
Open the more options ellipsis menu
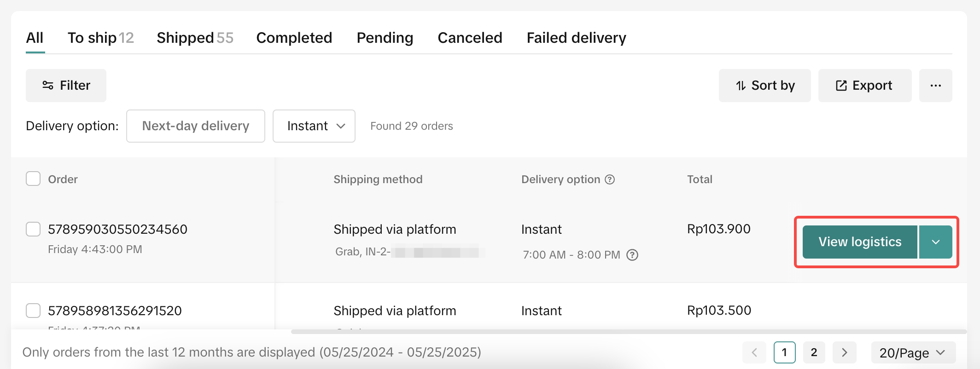coord(935,85)
